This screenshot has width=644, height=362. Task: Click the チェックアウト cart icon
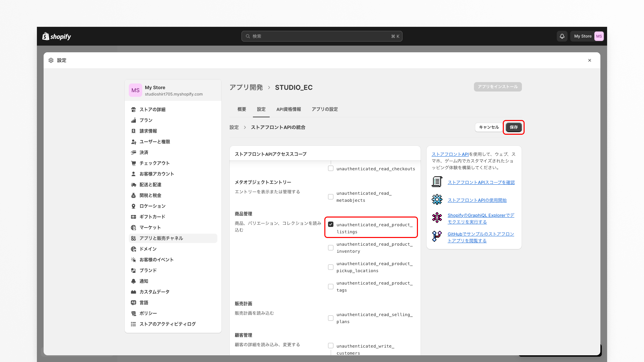133,163
